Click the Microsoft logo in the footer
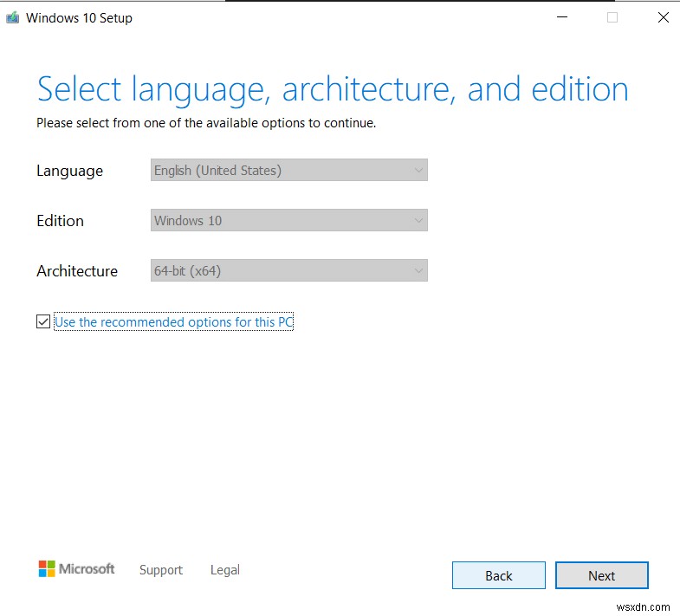Viewport: 680px width, 616px height. point(77,568)
